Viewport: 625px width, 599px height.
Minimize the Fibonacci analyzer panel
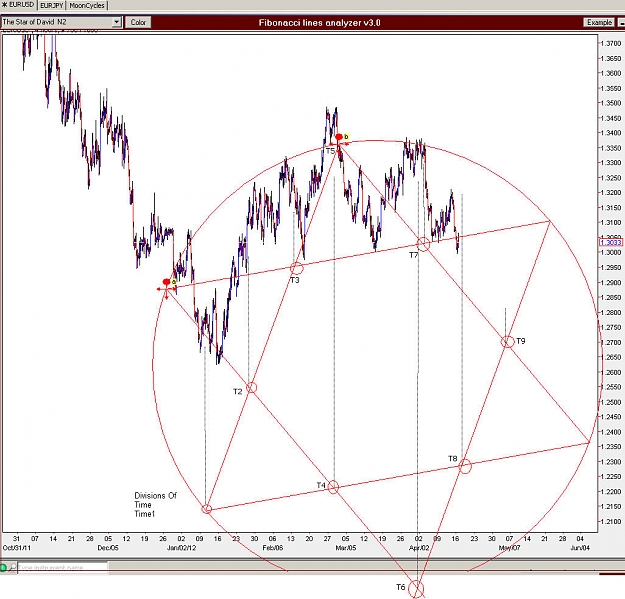(621, 23)
